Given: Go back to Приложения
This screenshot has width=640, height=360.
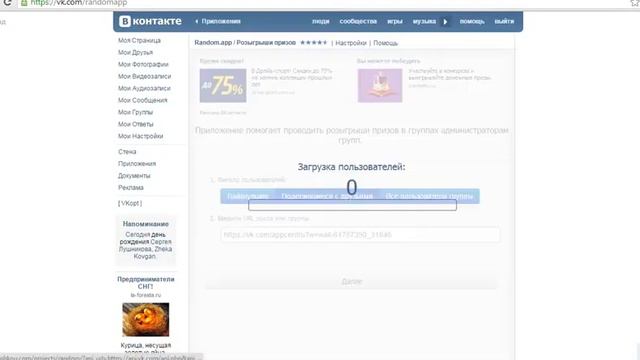Looking at the screenshot, I should click(218, 21).
